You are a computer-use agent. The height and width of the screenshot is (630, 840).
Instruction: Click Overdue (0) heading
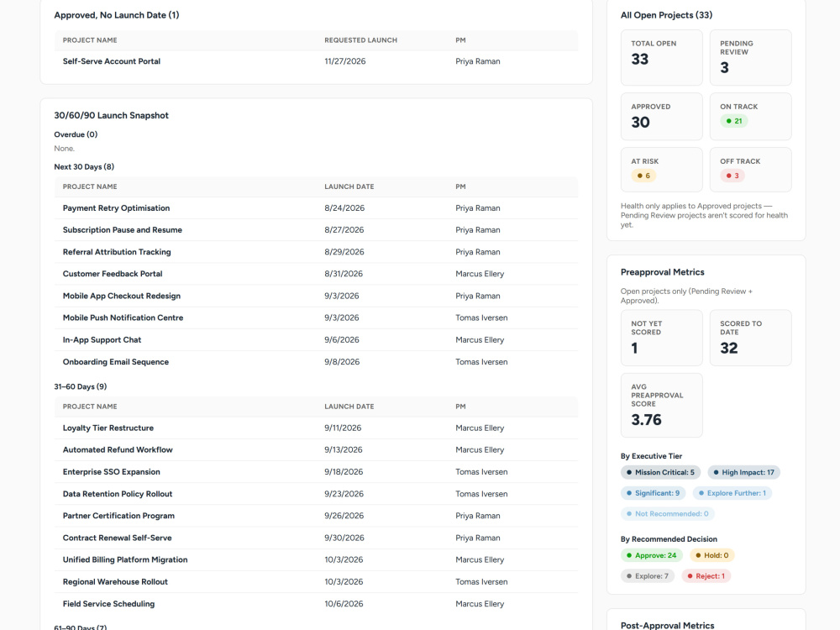tap(76, 134)
